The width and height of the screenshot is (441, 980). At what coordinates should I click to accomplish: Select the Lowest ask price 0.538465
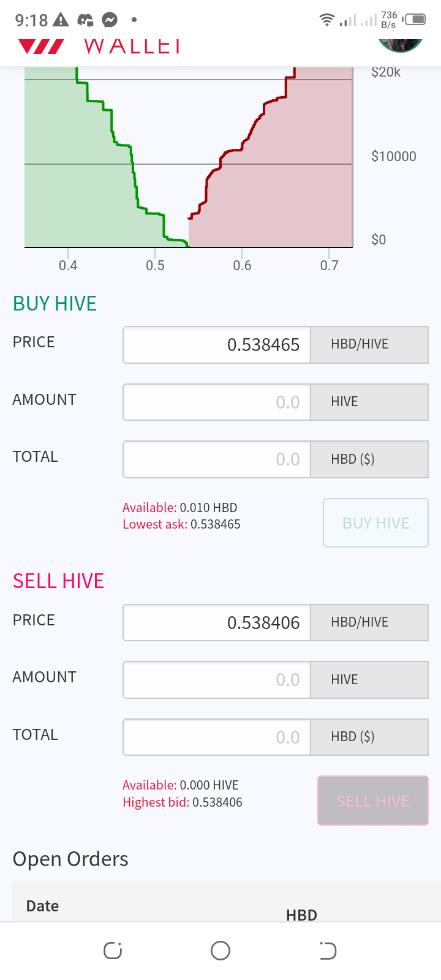[216, 524]
